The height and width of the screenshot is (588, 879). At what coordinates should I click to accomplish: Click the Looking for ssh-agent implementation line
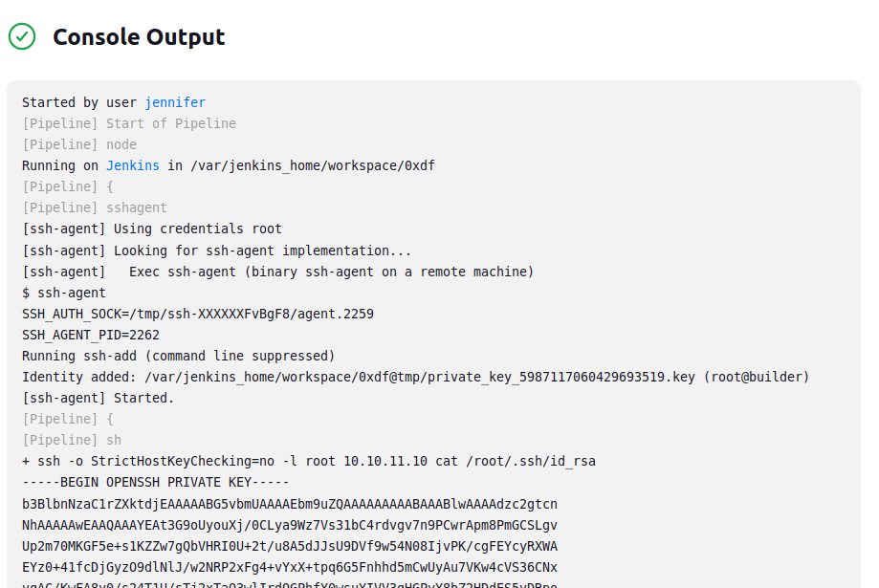pos(217,250)
